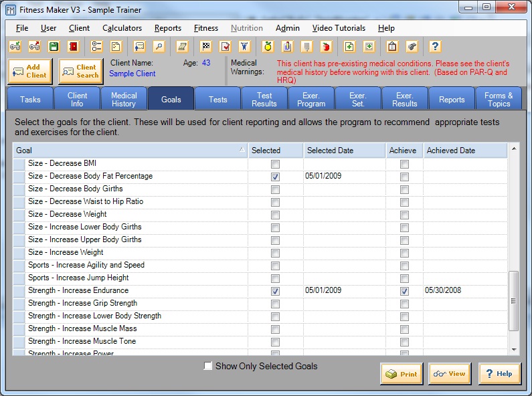Viewport: 532px width, 396px height.
Task: Click the red exit door icon
Action: (x=73, y=46)
